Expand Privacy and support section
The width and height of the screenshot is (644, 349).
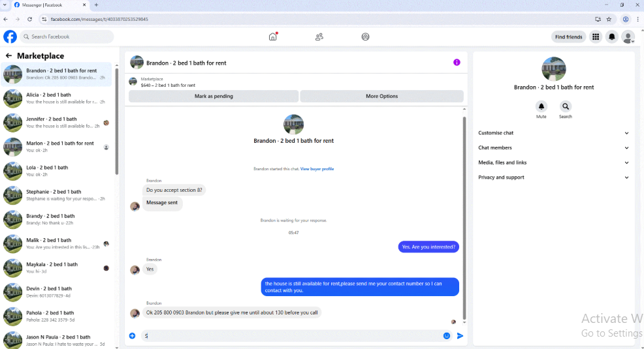pyautogui.click(x=553, y=177)
